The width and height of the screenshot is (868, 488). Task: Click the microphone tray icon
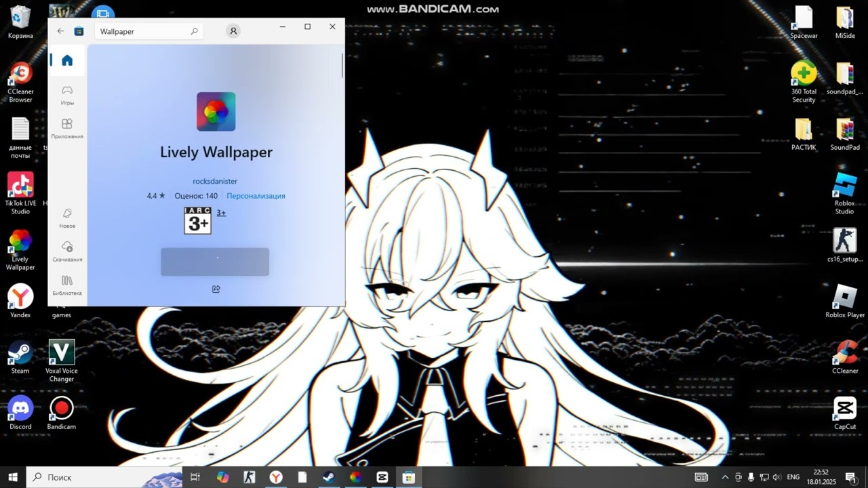751,477
